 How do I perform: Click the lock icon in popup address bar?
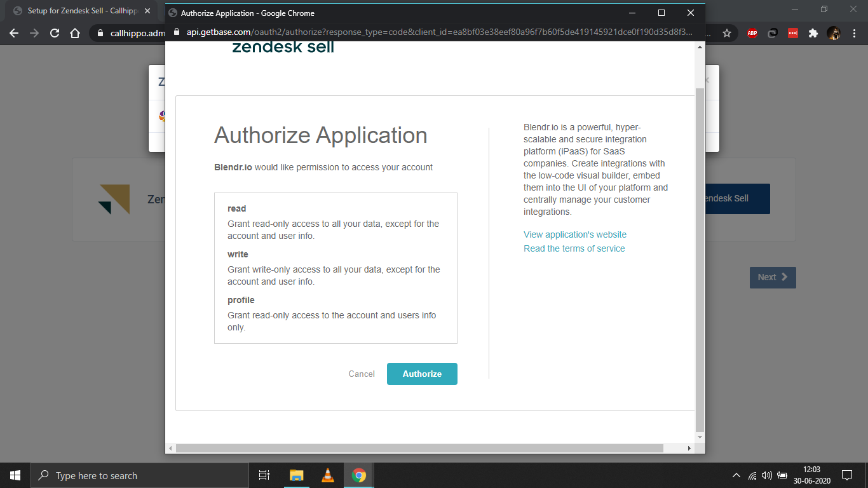tap(177, 32)
